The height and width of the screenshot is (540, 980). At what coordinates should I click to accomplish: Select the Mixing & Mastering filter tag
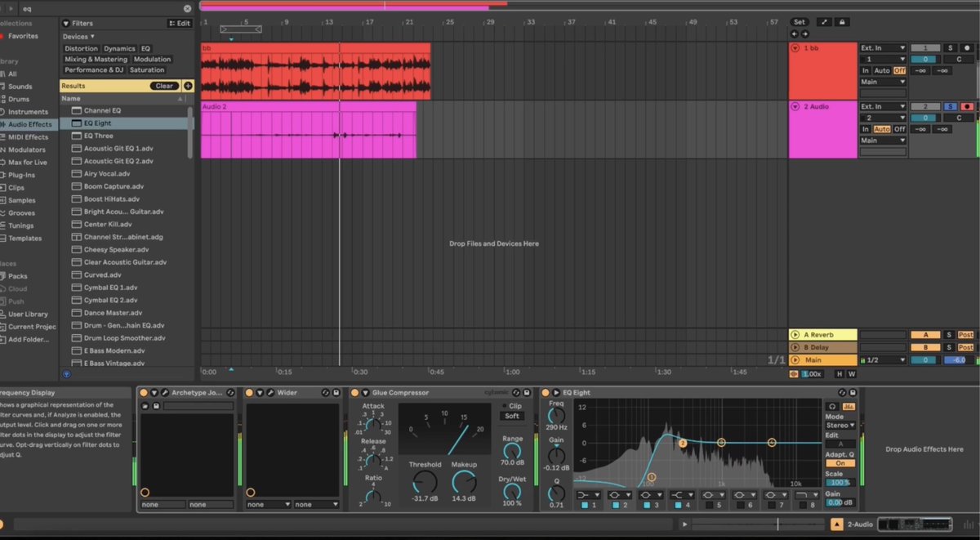tap(96, 60)
